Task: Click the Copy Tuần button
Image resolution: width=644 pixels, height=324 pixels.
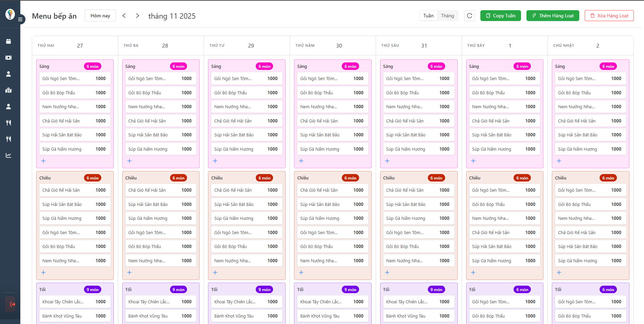Action: pyautogui.click(x=500, y=16)
